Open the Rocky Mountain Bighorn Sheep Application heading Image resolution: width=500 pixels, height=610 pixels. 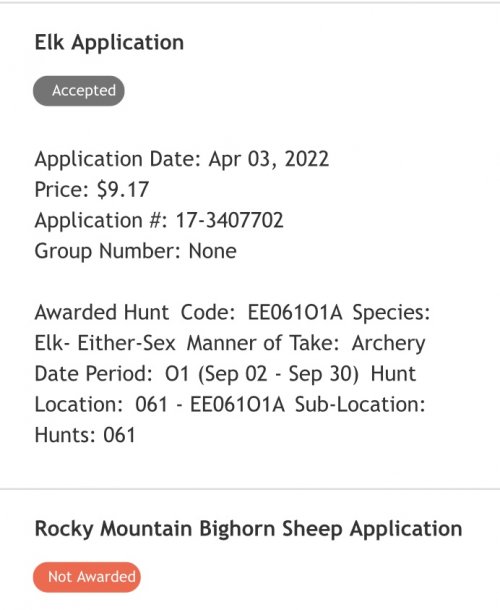point(248,529)
